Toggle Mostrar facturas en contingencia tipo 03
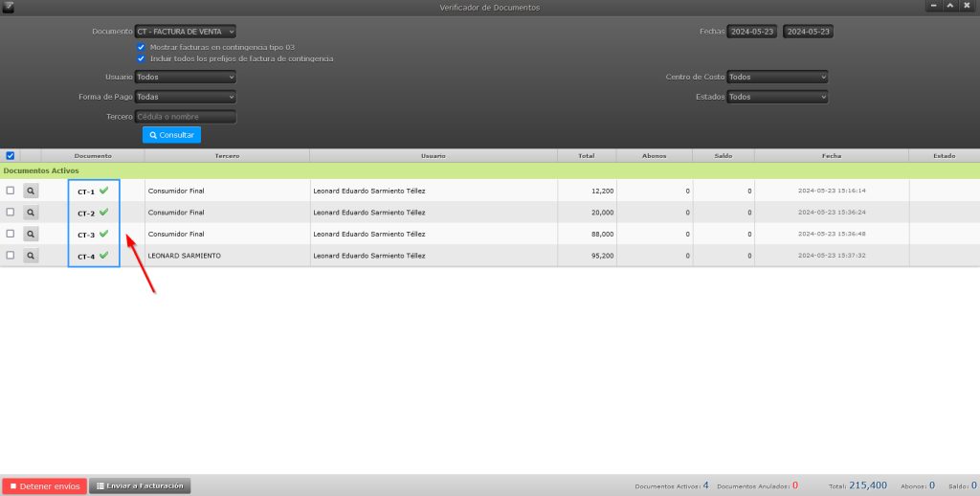This screenshot has height=496, width=980. click(142, 47)
